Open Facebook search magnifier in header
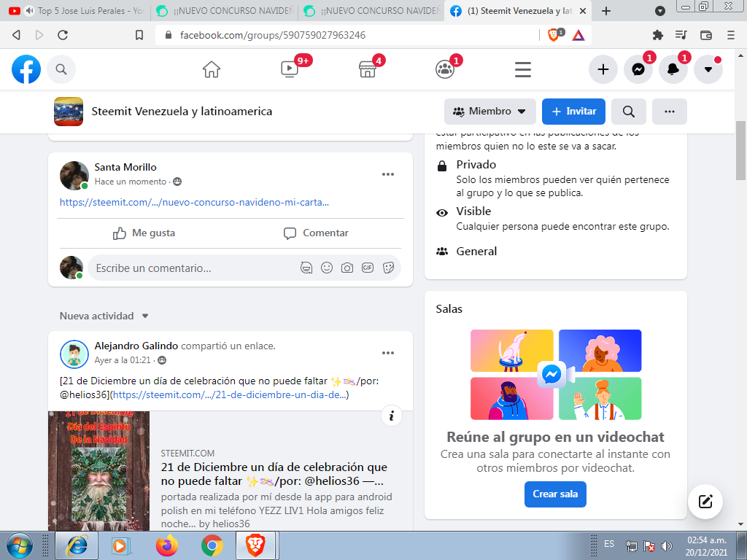The image size is (747, 560). [x=61, y=69]
